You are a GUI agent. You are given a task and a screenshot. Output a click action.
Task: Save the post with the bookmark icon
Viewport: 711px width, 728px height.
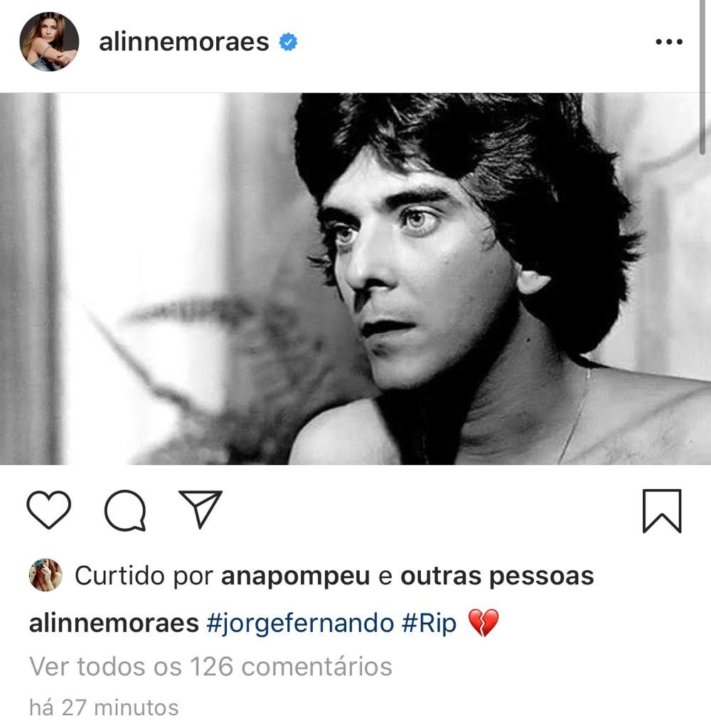click(662, 510)
